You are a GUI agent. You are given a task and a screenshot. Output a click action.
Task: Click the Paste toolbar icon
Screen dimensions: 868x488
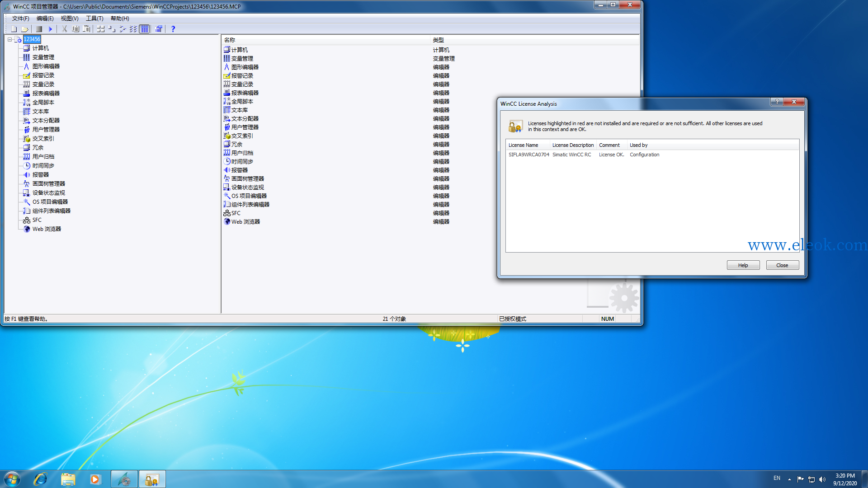86,29
